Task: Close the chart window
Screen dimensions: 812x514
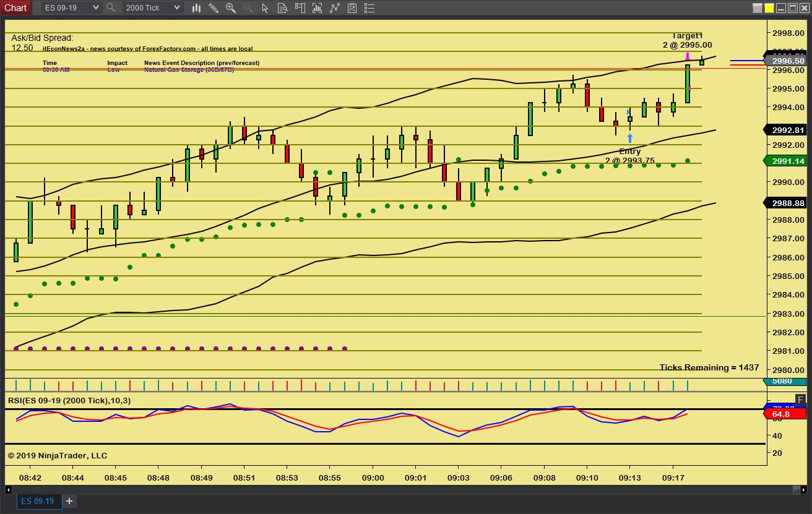Action: (803, 8)
